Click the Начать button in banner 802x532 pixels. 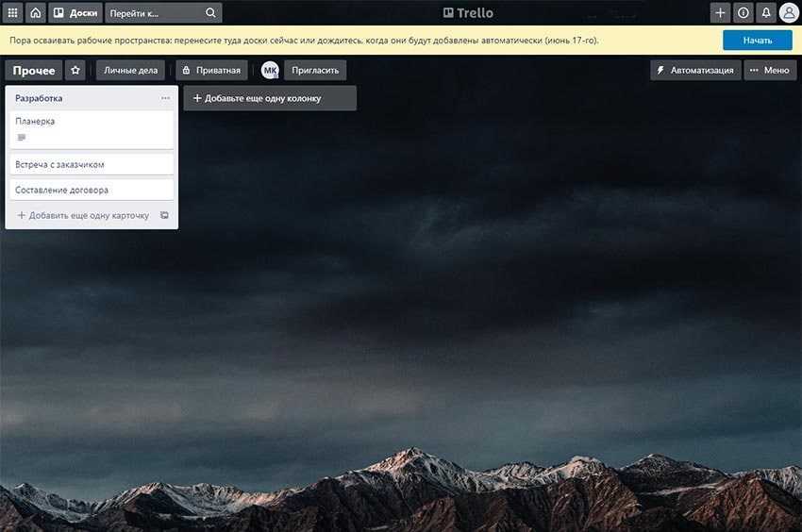click(x=757, y=41)
